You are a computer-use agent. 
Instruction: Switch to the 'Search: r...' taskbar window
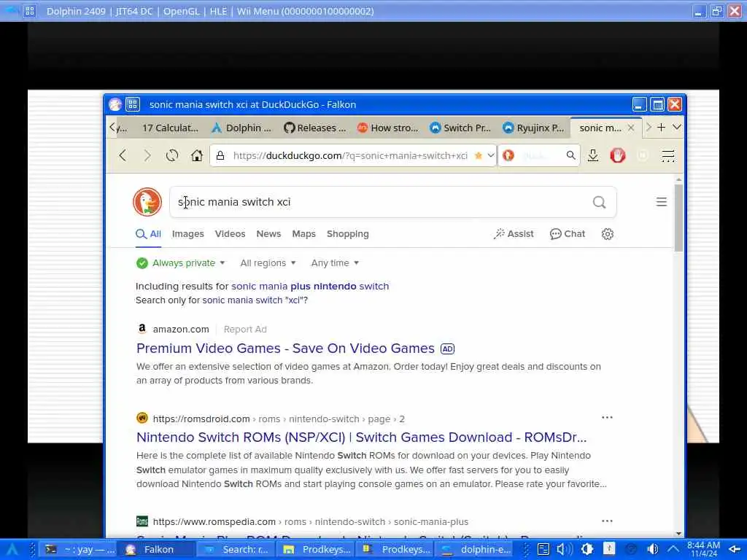pos(236,550)
